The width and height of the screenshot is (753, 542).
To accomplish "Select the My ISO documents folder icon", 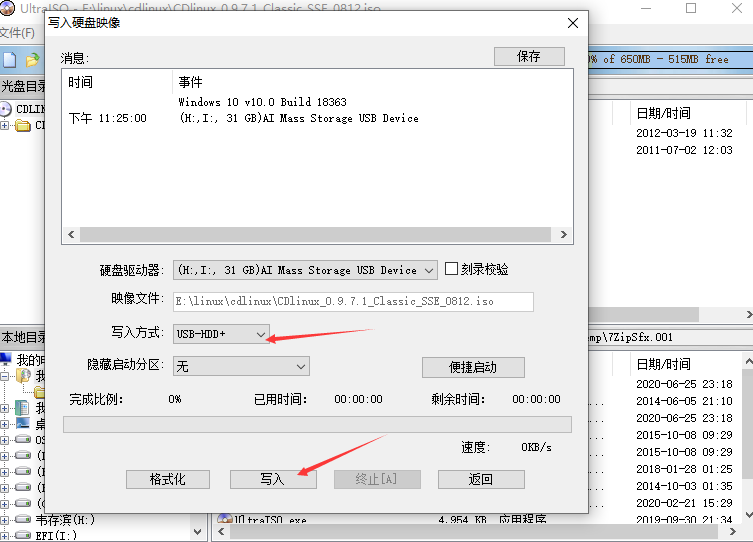I will tap(23, 375).
